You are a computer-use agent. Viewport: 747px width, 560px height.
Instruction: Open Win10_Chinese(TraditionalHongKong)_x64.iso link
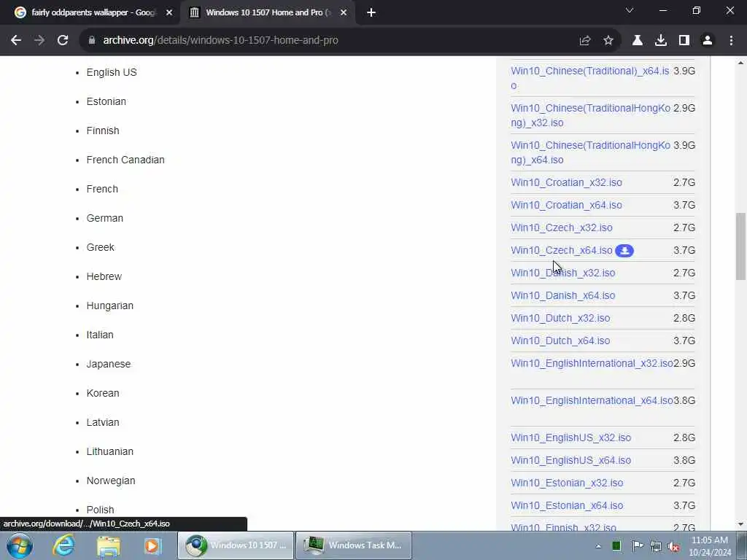590,152
